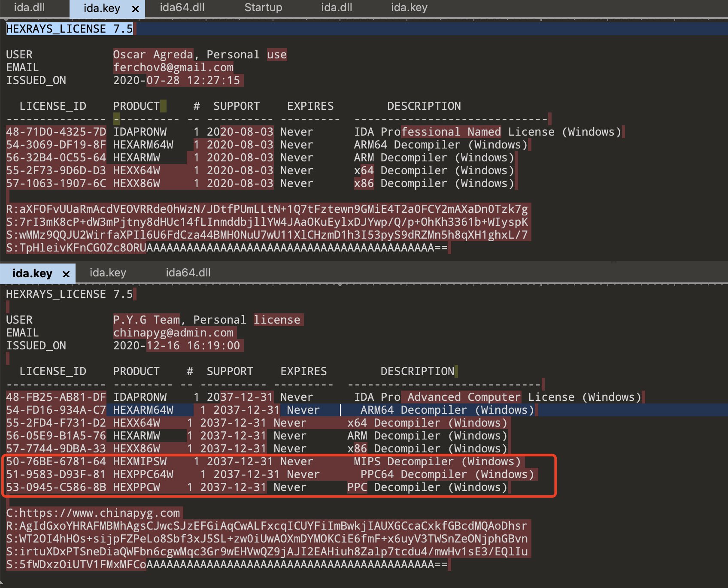Click the DESCRIPTION header in the lower pane
This screenshot has width=728, height=588.
coord(417,371)
